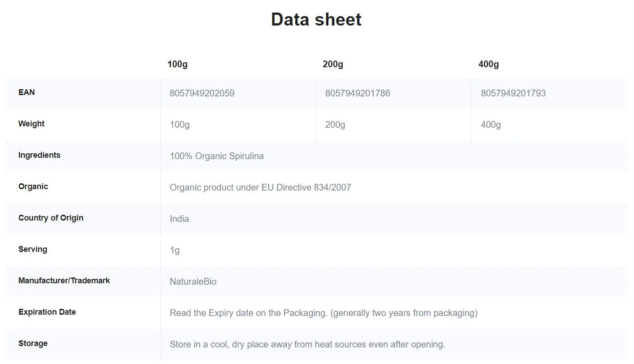
Task: Click the Country of Origin label
Action: pos(51,218)
